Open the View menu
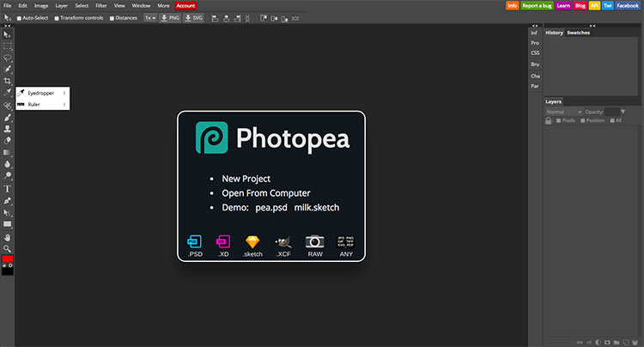This screenshot has height=347, width=644. (x=119, y=6)
